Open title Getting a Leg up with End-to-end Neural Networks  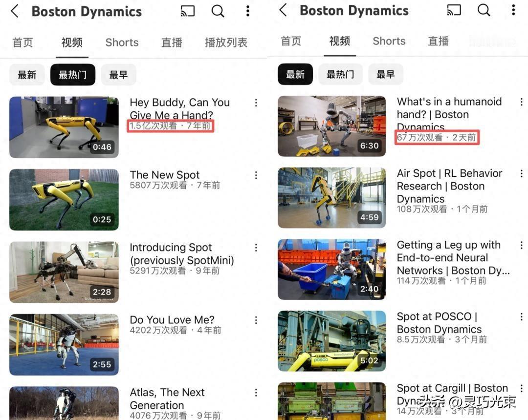tap(453, 257)
